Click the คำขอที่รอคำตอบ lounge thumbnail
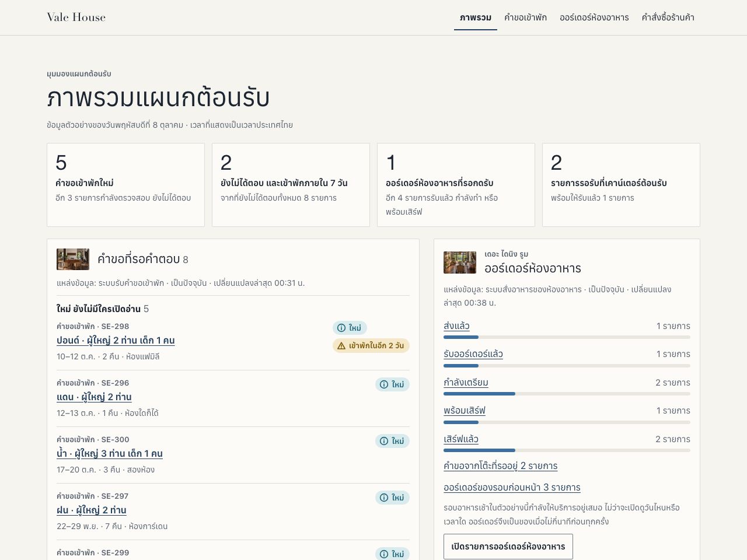This screenshot has height=560, width=747. click(73, 260)
